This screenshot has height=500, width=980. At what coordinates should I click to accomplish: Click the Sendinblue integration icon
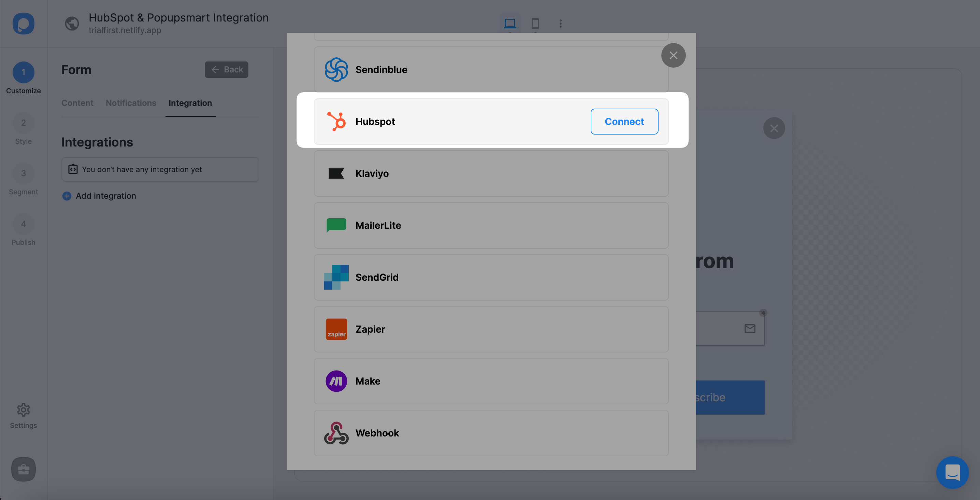pos(336,69)
